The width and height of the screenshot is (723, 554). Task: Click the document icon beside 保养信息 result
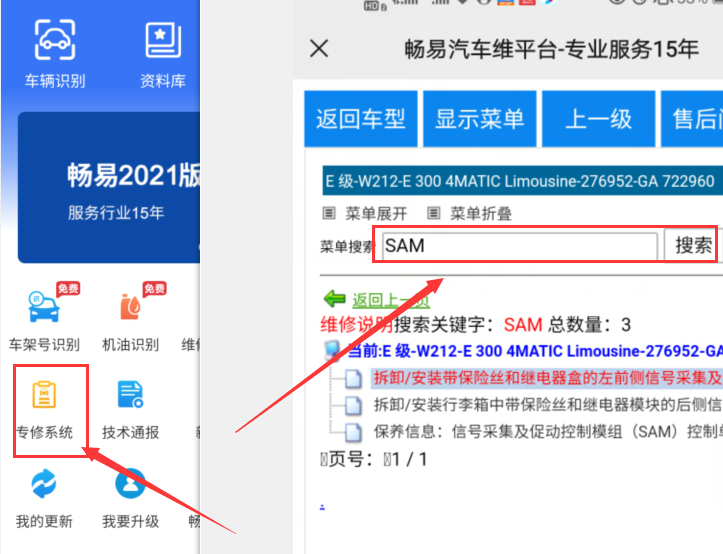[354, 432]
